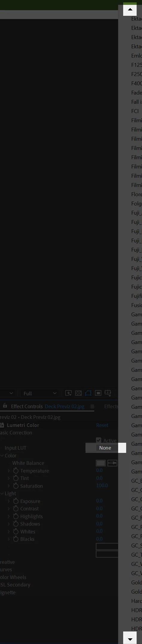Open the Full resolution dropdown
The height and width of the screenshot is (644, 142).
39,393
